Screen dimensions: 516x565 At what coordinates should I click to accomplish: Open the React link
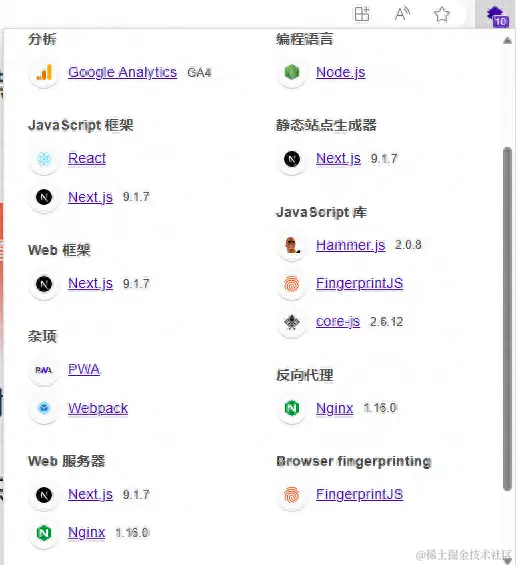pyautogui.click(x=87, y=158)
